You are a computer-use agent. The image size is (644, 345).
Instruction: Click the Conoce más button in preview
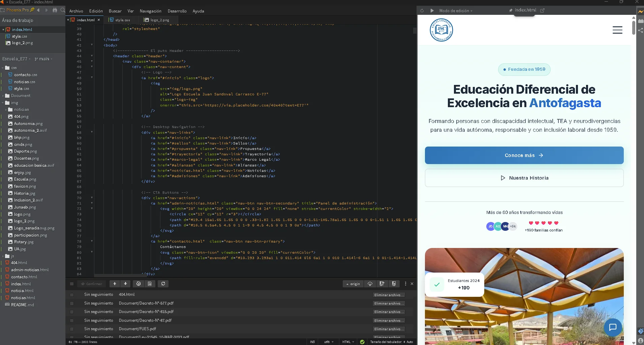pyautogui.click(x=524, y=155)
